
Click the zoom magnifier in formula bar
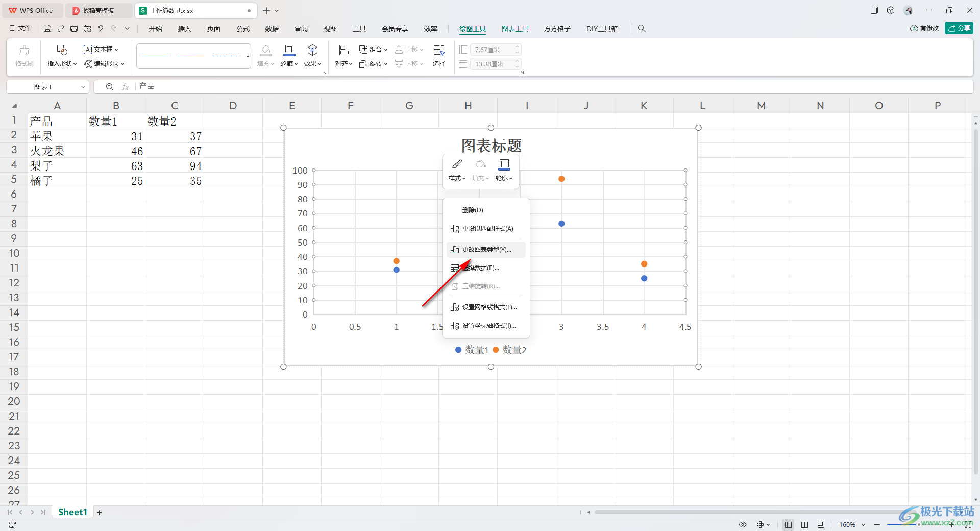[x=109, y=87]
